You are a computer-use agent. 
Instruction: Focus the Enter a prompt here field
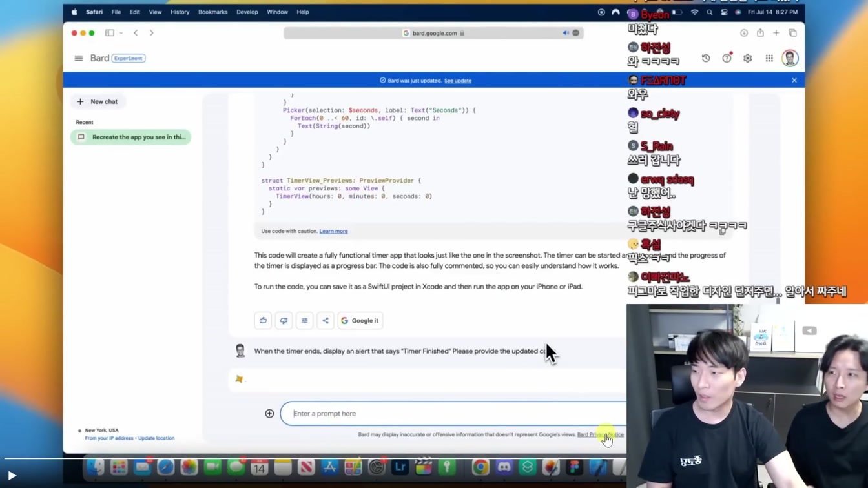[453, 414]
